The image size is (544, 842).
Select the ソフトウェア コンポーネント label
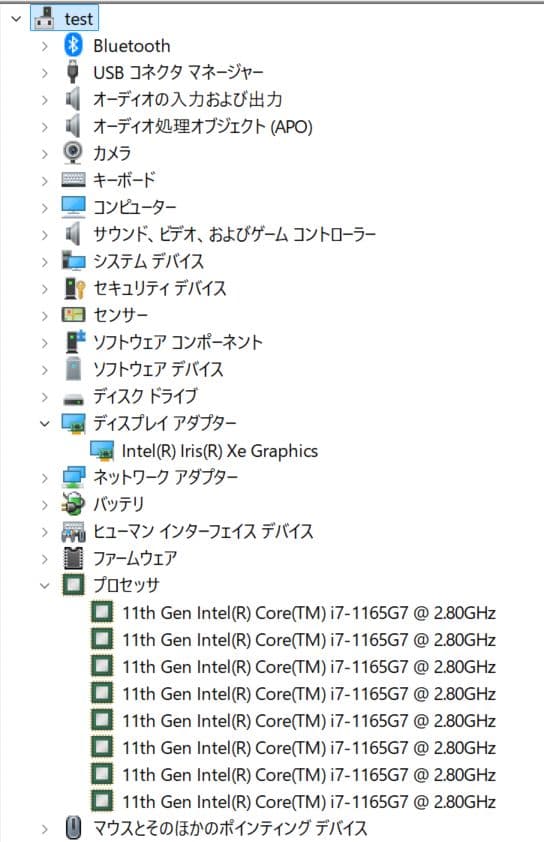point(178,342)
